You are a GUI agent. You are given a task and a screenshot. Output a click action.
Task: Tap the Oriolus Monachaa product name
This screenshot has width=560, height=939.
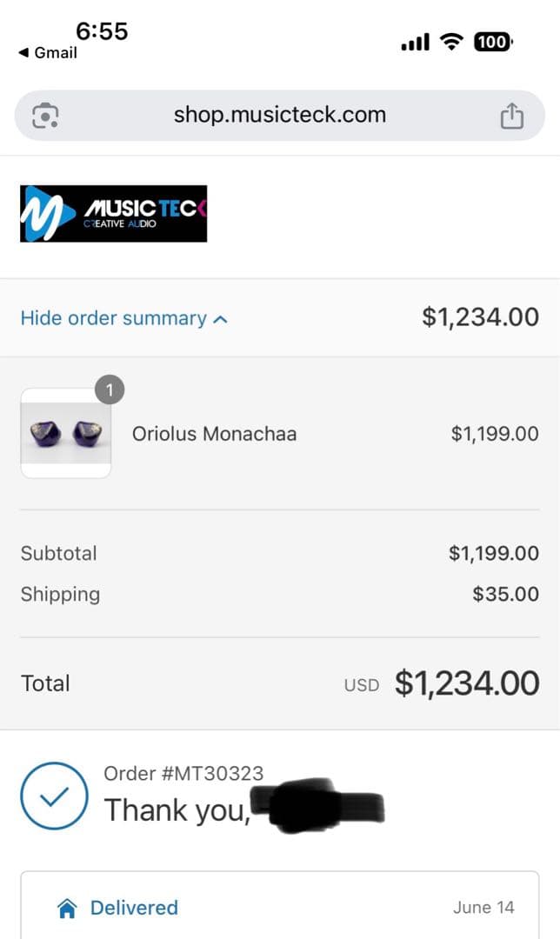click(214, 434)
